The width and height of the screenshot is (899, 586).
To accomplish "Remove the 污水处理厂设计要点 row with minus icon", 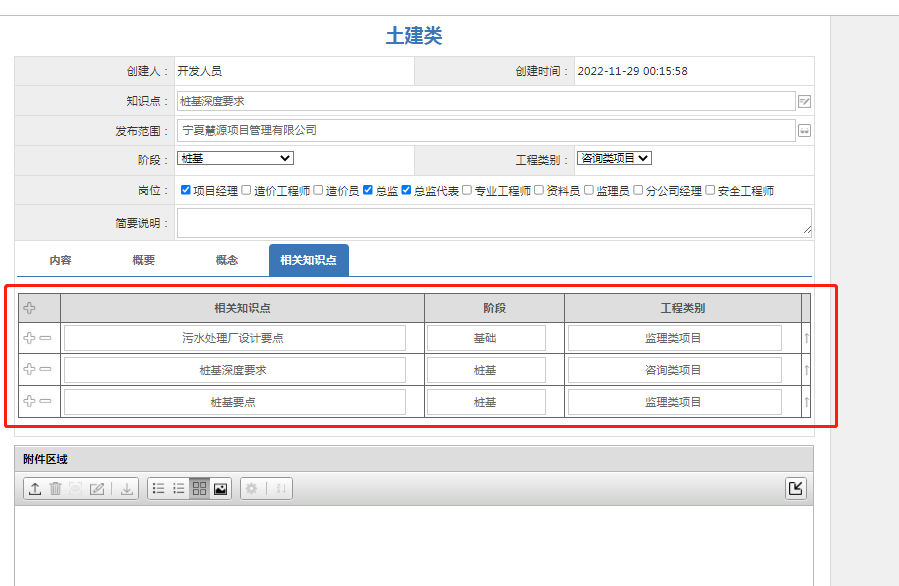I will pyautogui.click(x=46, y=339).
